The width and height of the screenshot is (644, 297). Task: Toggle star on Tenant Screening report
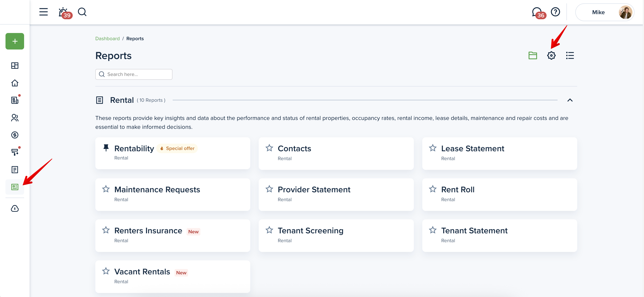[269, 230]
